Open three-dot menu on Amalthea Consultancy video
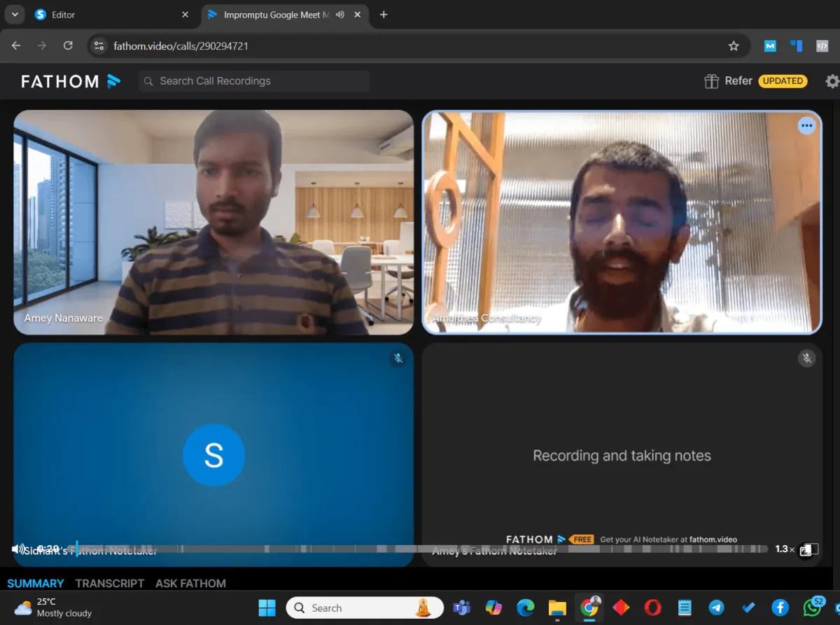Image resolution: width=840 pixels, height=625 pixels. point(807,126)
